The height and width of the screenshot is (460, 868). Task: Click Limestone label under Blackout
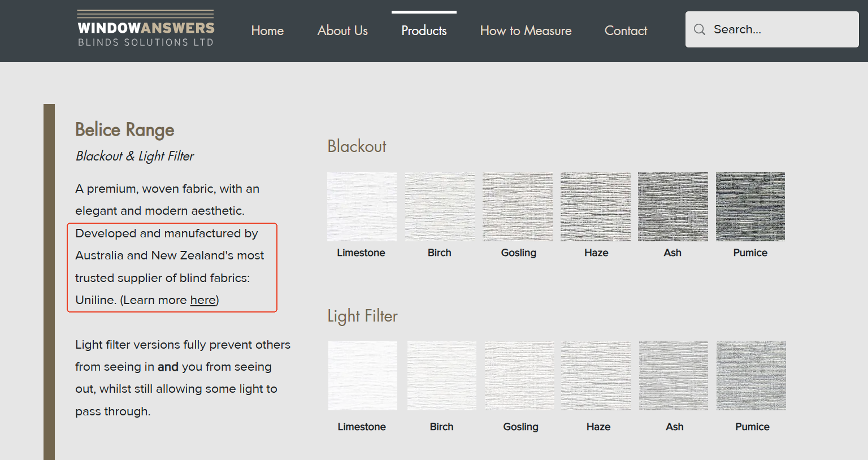[x=361, y=253]
